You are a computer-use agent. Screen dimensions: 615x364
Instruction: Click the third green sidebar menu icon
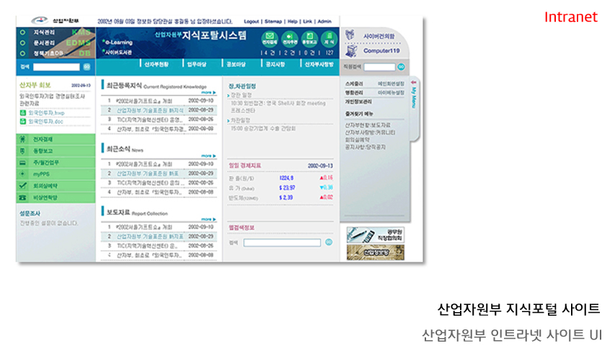tap(23, 162)
